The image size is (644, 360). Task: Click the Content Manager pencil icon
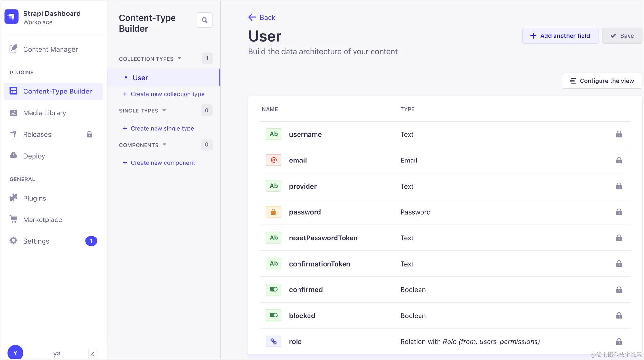point(14,49)
